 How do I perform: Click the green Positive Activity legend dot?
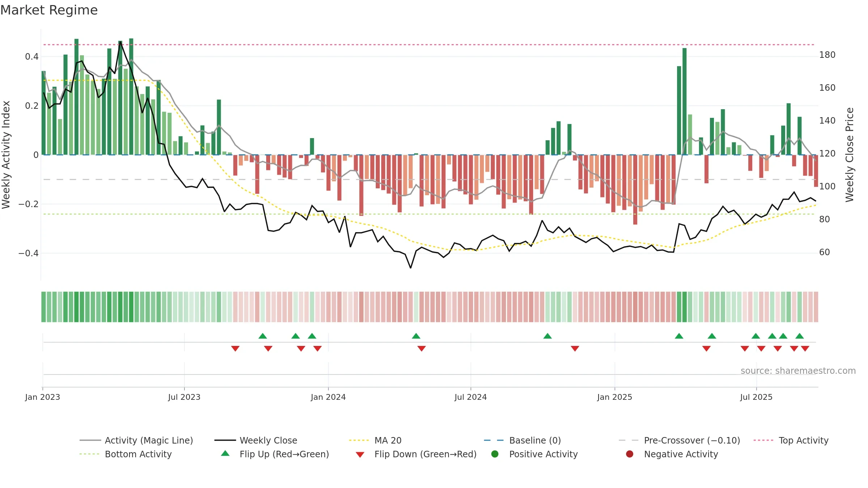tap(495, 454)
